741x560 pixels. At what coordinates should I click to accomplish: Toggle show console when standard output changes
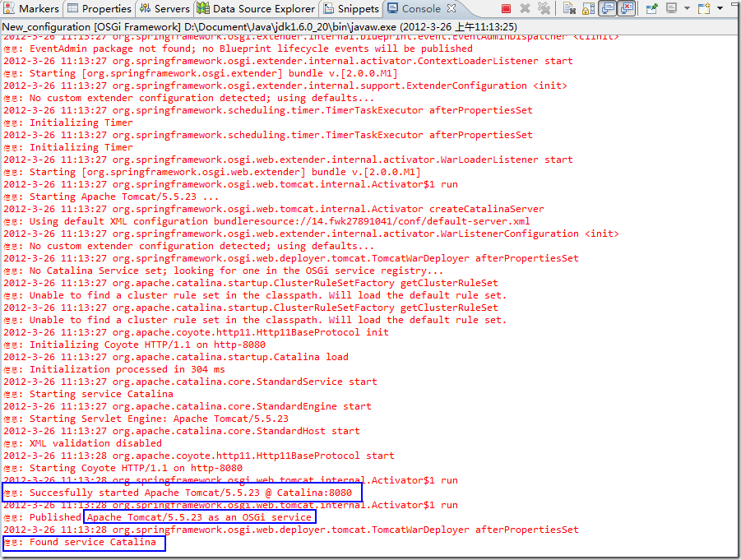click(x=608, y=8)
